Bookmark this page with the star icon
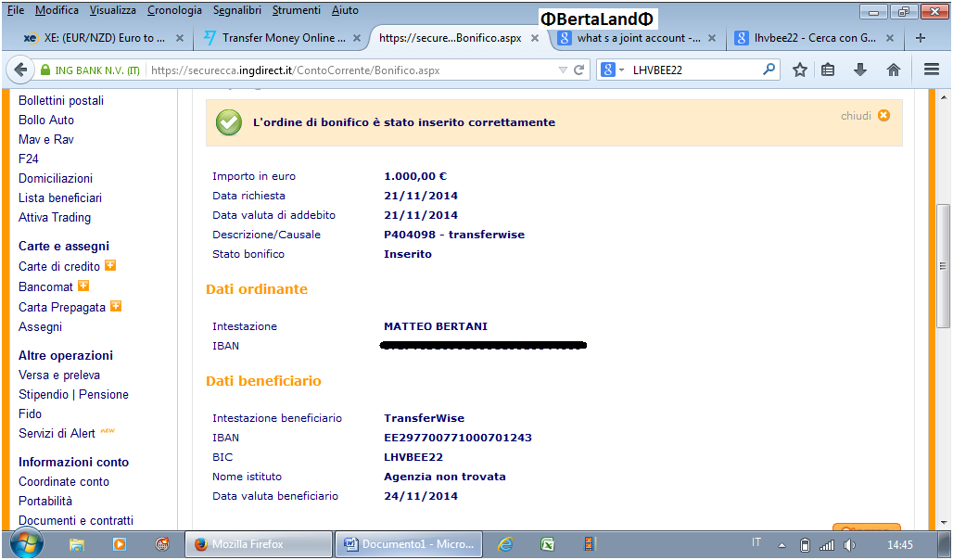Image resolution: width=953 pixels, height=560 pixels. click(x=800, y=70)
